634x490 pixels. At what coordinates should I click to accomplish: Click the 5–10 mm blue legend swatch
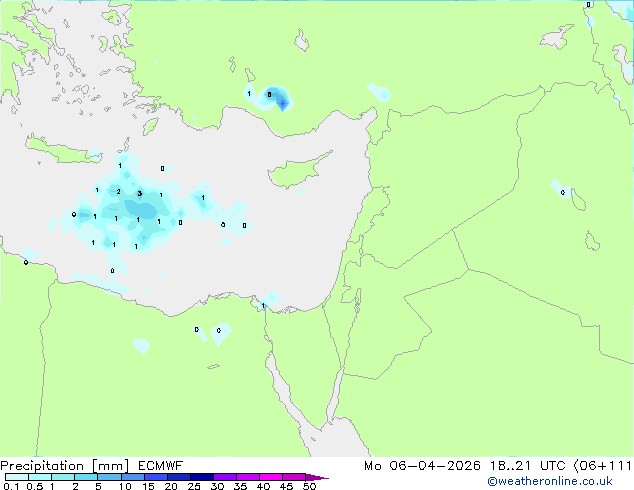109,477
